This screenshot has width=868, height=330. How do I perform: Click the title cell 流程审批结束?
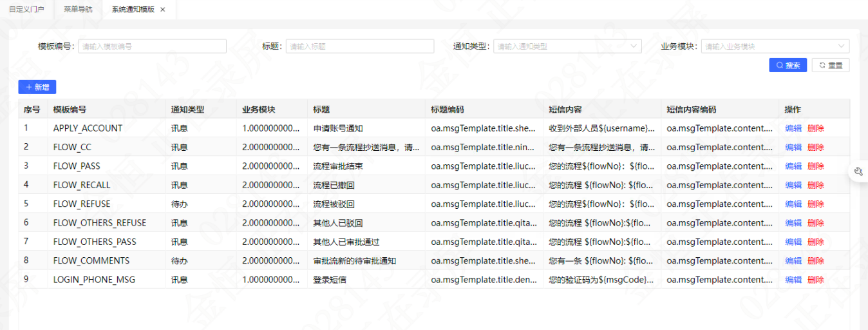pos(338,166)
